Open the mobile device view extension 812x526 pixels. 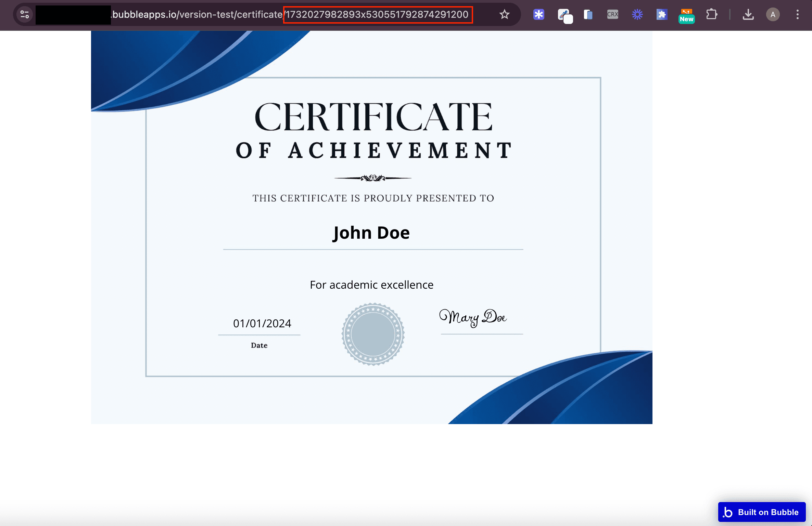click(x=588, y=14)
